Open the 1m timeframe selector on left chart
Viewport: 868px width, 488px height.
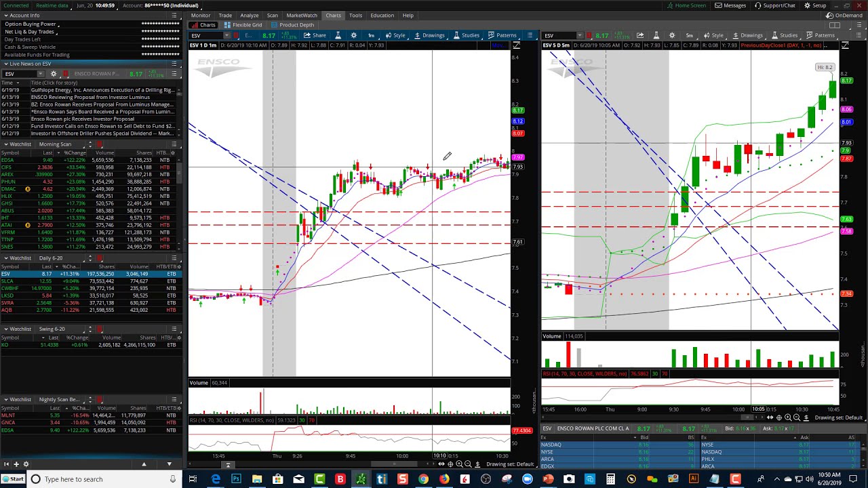[371, 35]
